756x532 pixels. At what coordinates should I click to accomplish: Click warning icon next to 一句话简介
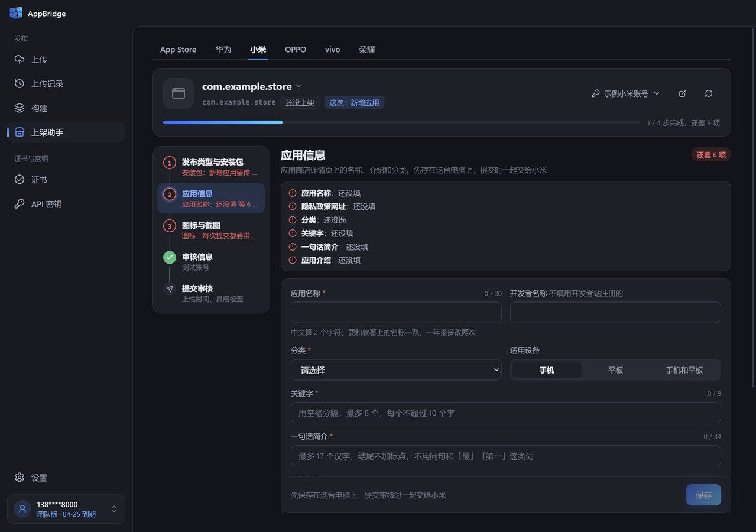pyautogui.click(x=293, y=246)
